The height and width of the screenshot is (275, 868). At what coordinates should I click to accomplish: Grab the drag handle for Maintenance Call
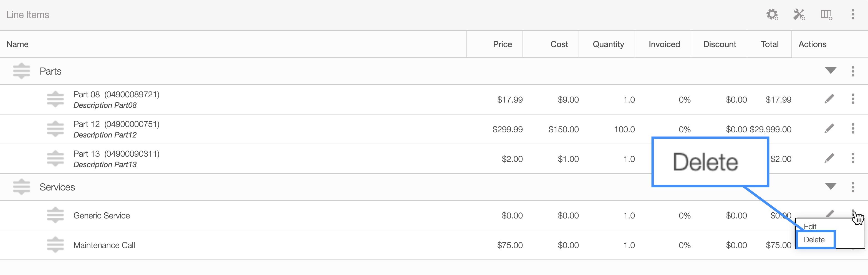coord(55,245)
